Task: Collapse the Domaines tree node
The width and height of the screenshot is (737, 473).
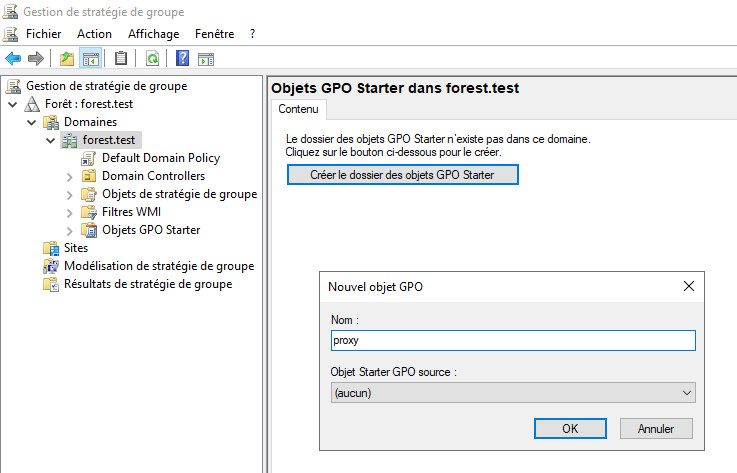Action: pyautogui.click(x=31, y=122)
